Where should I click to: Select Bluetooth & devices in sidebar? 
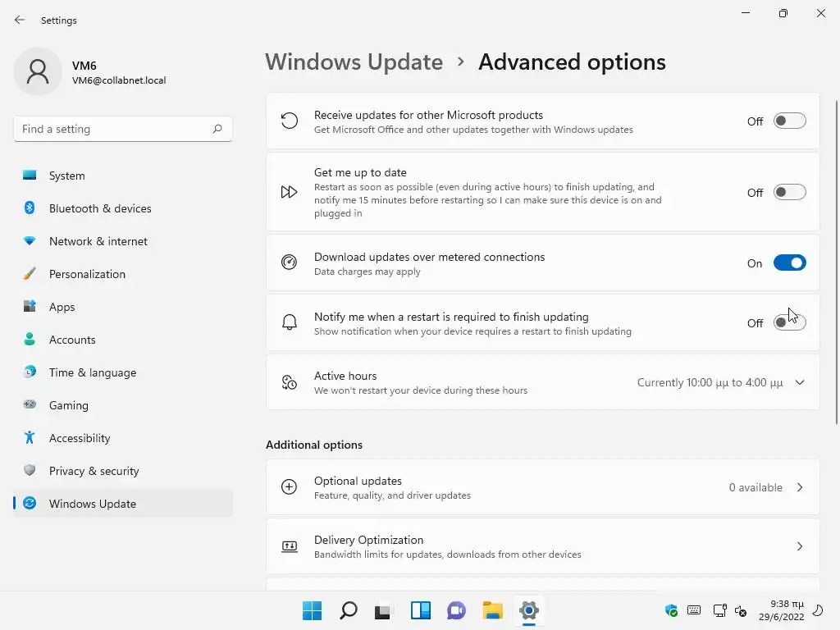123,208
